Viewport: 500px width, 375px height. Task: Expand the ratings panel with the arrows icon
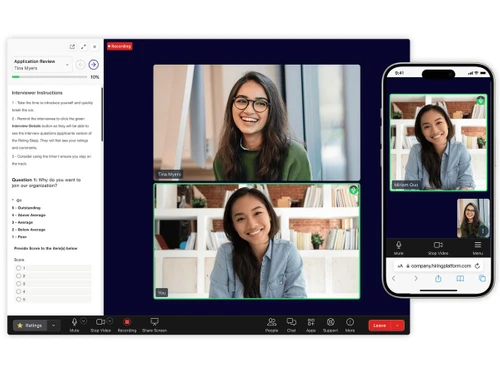83,47
